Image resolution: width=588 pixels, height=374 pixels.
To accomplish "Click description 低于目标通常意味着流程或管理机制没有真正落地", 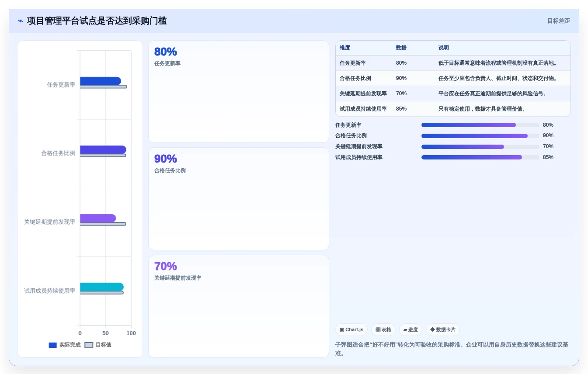I will (499, 63).
